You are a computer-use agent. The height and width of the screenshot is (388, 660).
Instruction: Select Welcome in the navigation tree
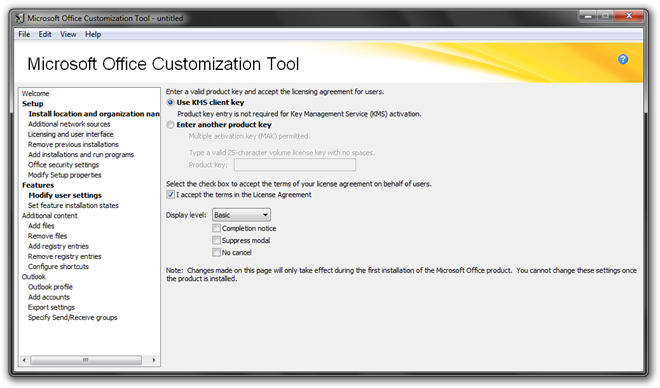point(35,93)
